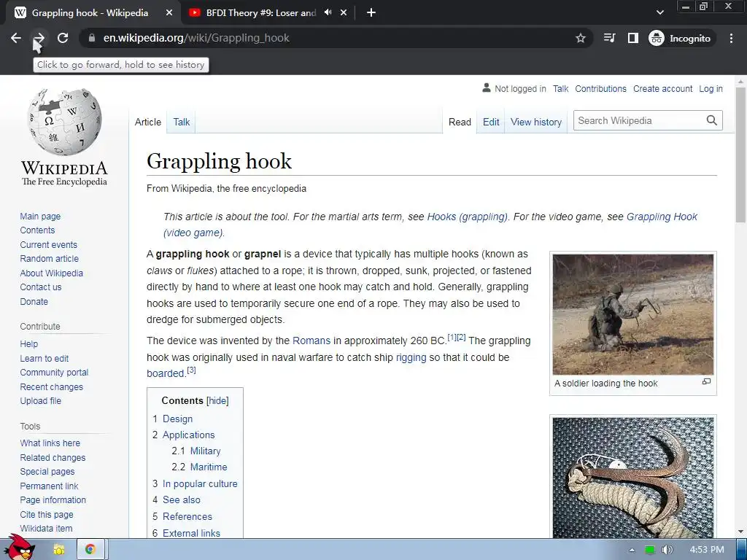Open the Create account link

pos(662,88)
